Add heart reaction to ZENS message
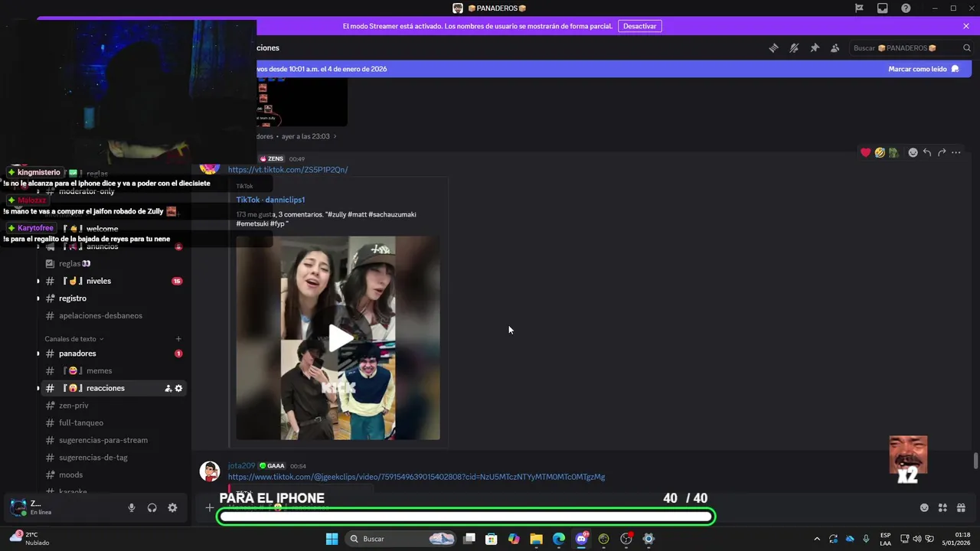Screen dimensions: 980x551 pos(866,152)
